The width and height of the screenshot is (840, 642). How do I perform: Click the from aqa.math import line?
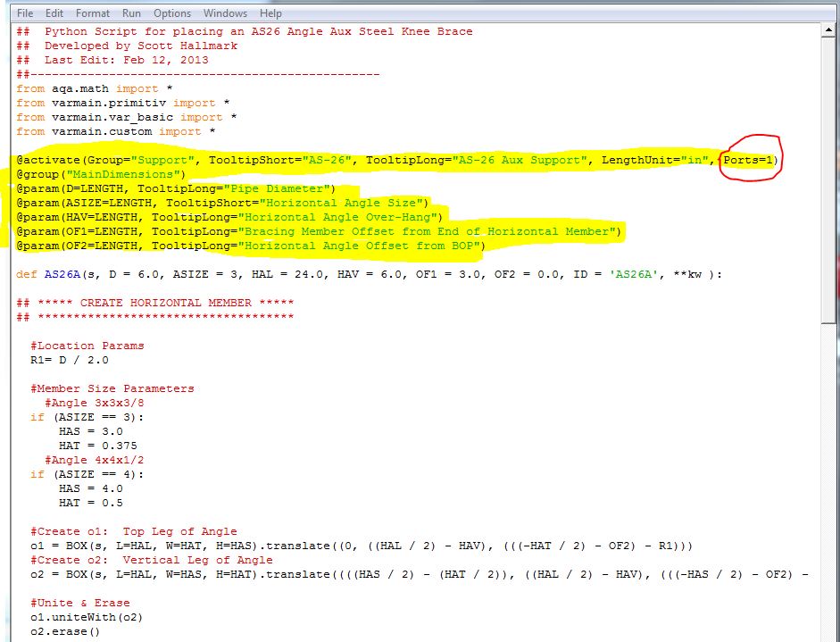85,88
